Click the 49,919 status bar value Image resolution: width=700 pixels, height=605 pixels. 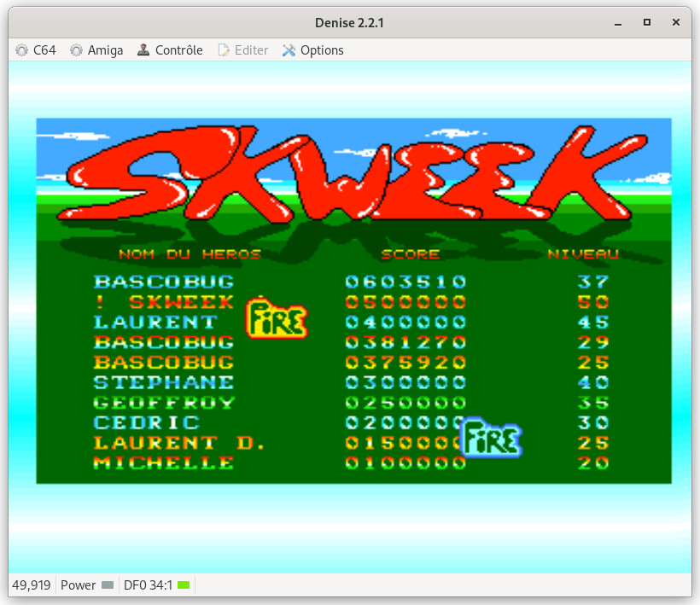[x=32, y=585]
